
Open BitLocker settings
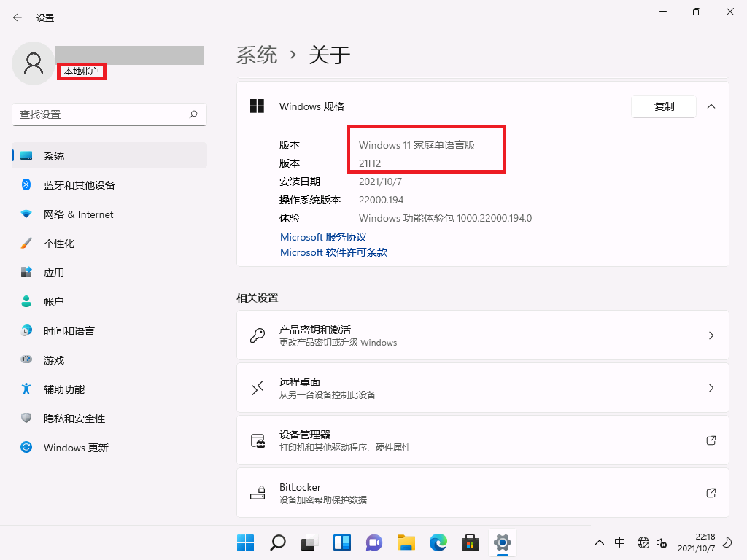click(483, 492)
